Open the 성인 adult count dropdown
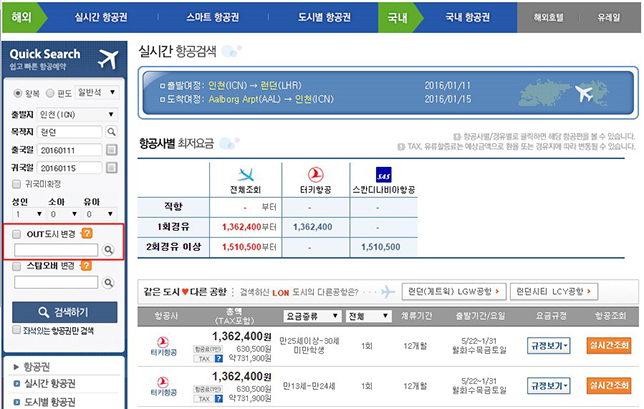 click(28, 214)
